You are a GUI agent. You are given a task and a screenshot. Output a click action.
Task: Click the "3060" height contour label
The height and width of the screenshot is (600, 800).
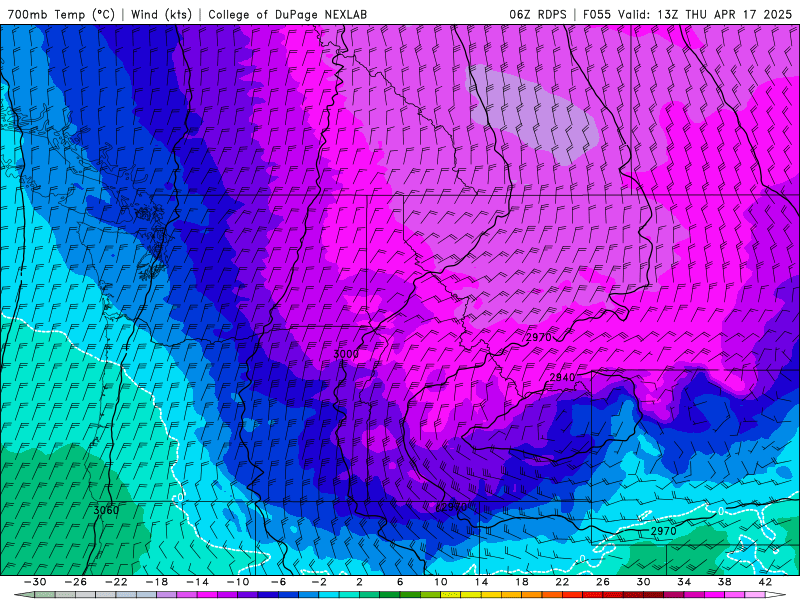tap(106, 510)
